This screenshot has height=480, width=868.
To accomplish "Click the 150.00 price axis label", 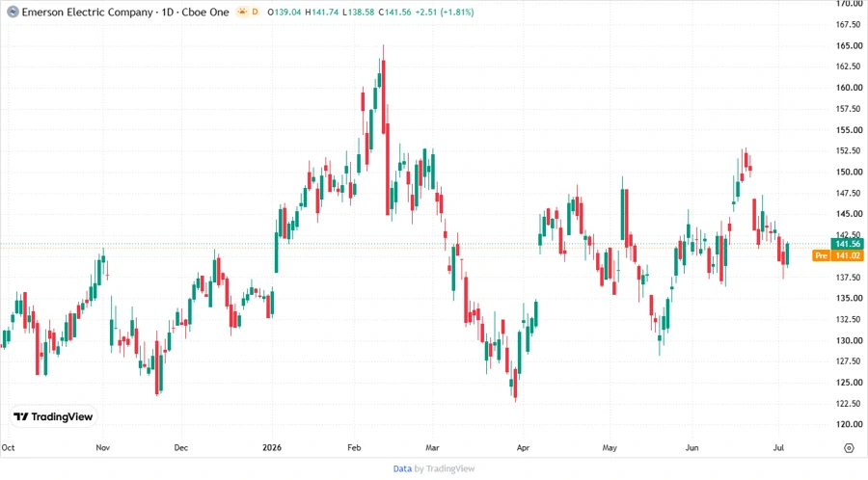I will (849, 172).
